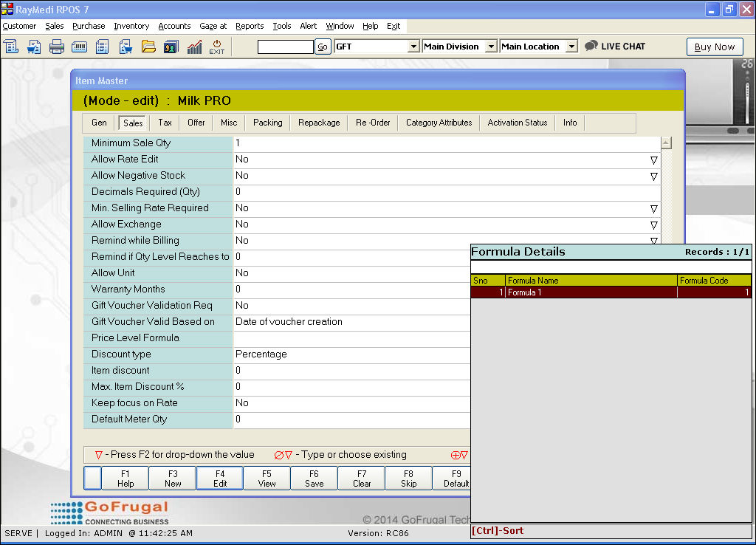756x545 pixels.
Task: Switch to the Gen tab
Action: click(x=100, y=123)
